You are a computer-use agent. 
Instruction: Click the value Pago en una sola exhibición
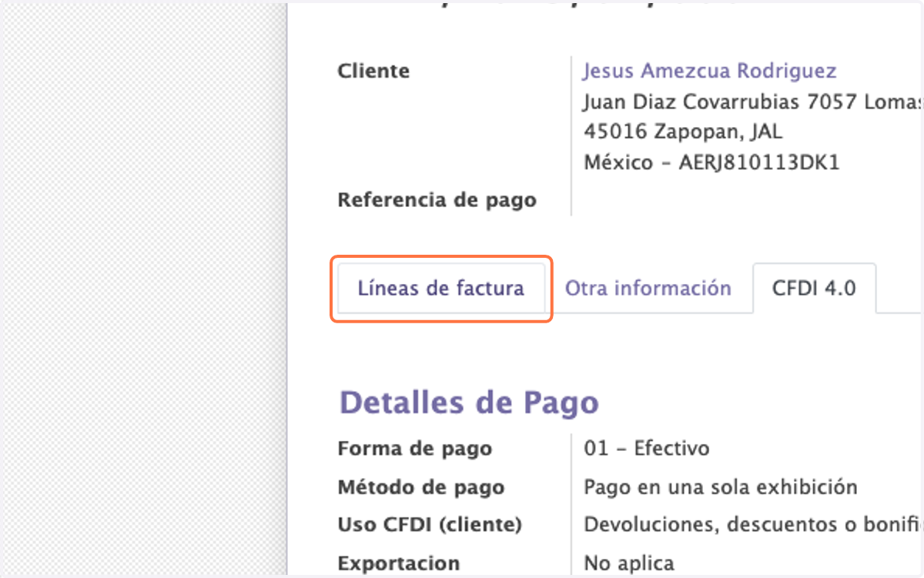coord(721,487)
